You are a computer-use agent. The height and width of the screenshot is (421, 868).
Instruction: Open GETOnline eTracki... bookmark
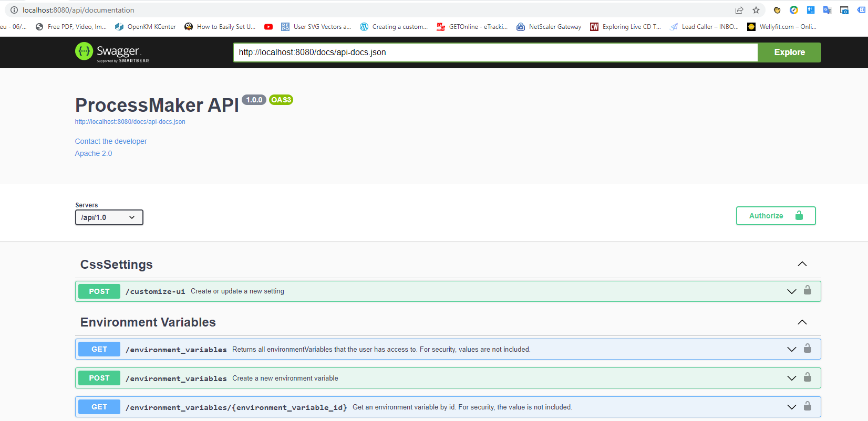coord(472,27)
